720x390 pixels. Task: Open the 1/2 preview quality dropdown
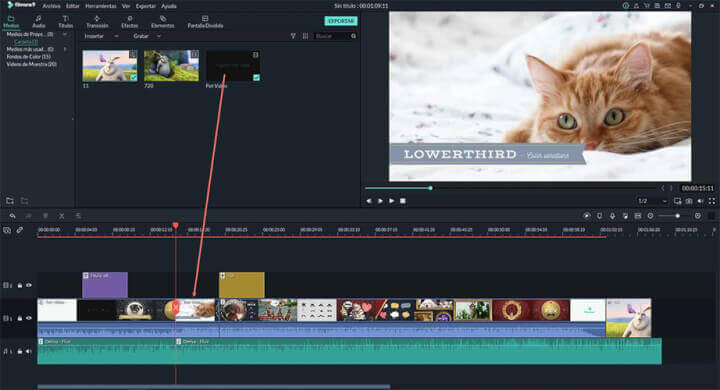(652, 201)
